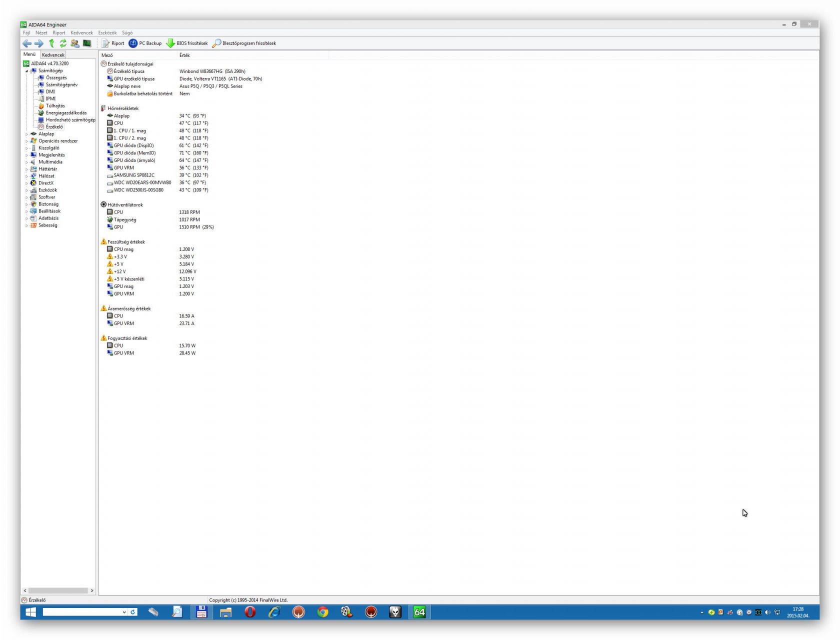Viewport: 840px width, 640px height.
Task: Expand the Kiszolgáló tree node
Action: (27, 148)
